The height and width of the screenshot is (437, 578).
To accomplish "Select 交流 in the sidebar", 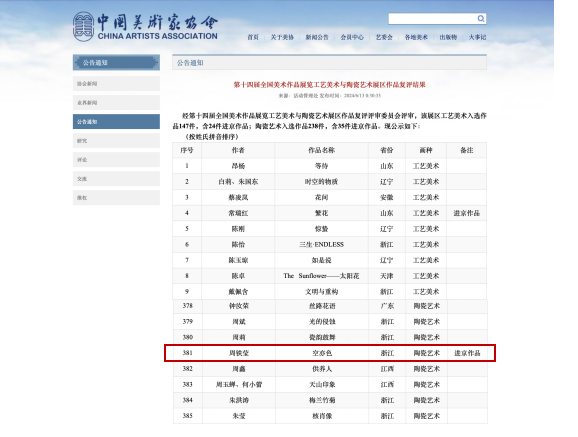I will tap(116, 178).
